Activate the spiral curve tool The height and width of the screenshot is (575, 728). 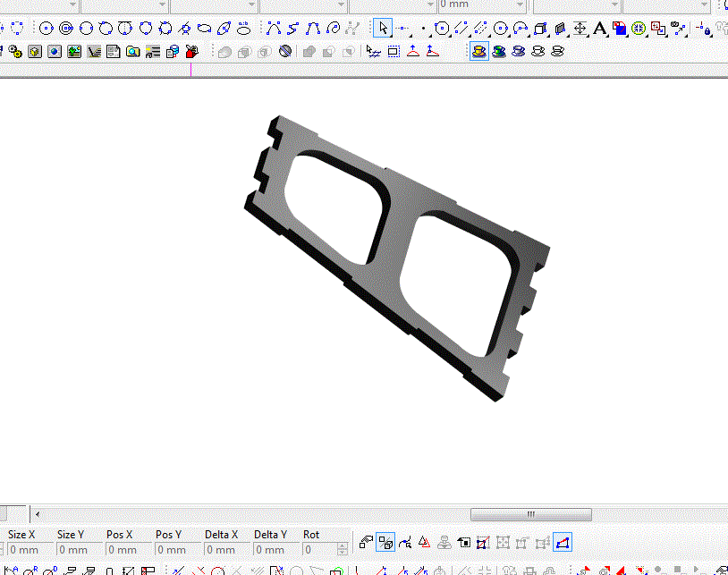(x=333, y=29)
